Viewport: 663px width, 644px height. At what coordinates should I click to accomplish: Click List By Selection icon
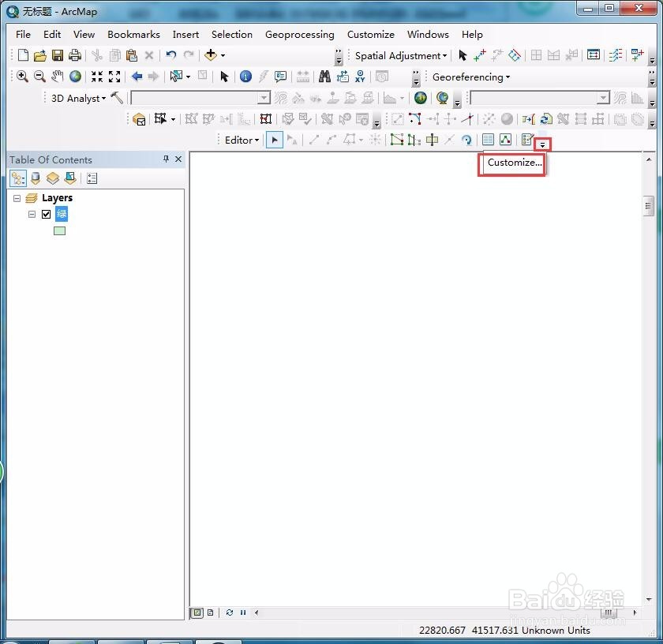(70, 178)
